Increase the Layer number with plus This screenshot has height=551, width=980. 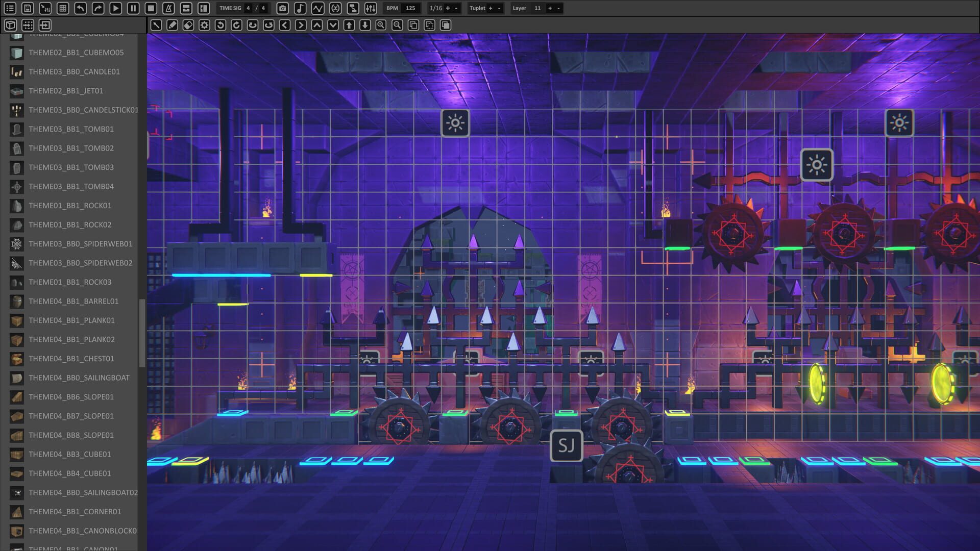550,8
